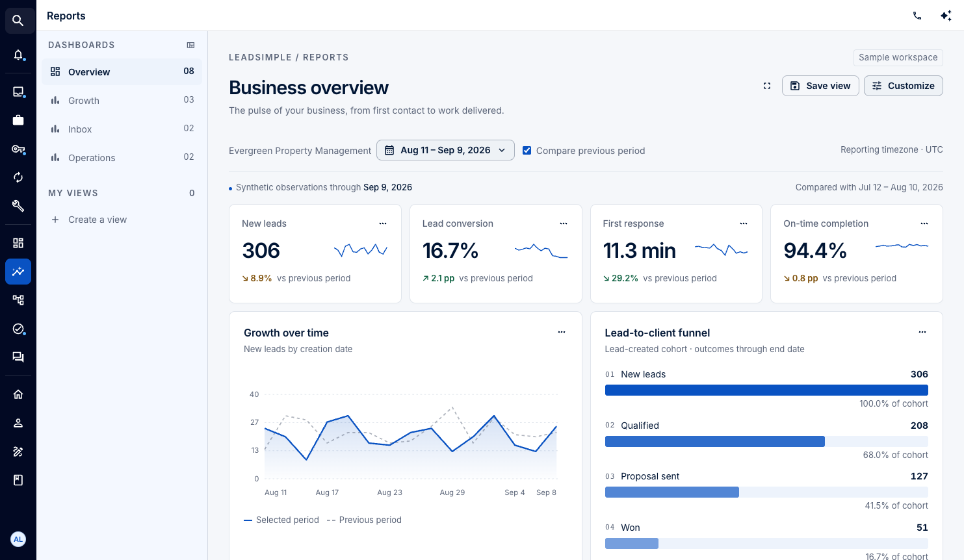Open New leads card options menu
The width and height of the screenshot is (964, 560).
tap(383, 223)
